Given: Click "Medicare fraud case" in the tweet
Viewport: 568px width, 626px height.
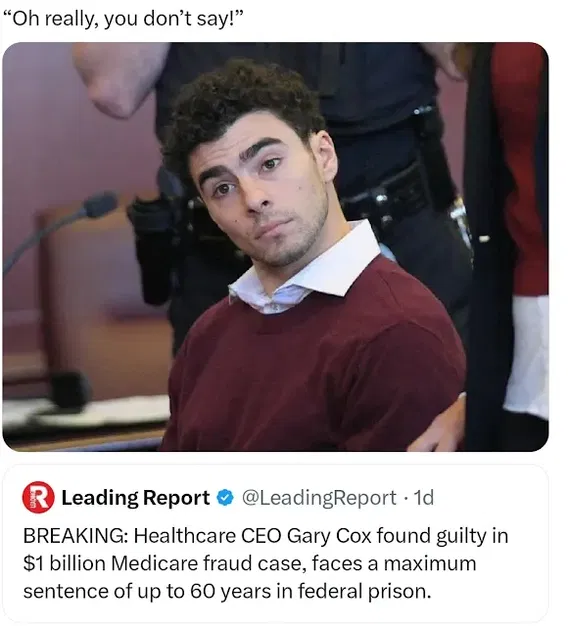Looking at the screenshot, I should [x=209, y=563].
